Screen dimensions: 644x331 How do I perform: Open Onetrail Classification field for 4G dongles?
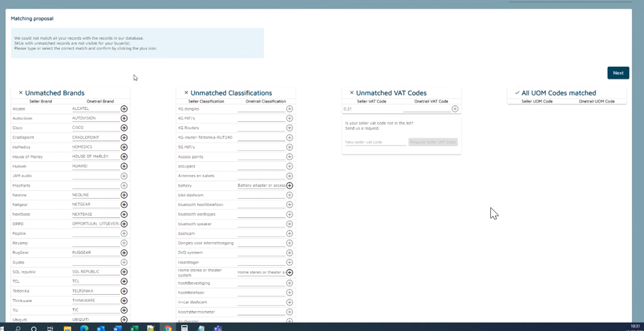261,109
